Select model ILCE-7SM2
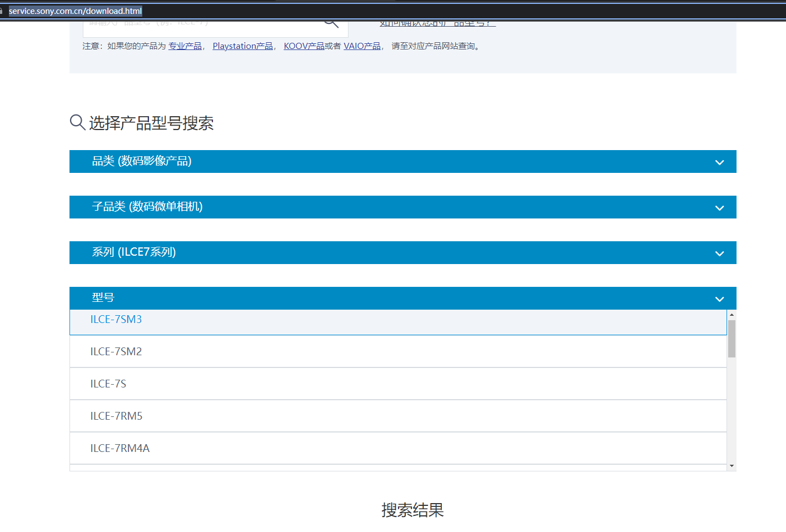 [398, 351]
